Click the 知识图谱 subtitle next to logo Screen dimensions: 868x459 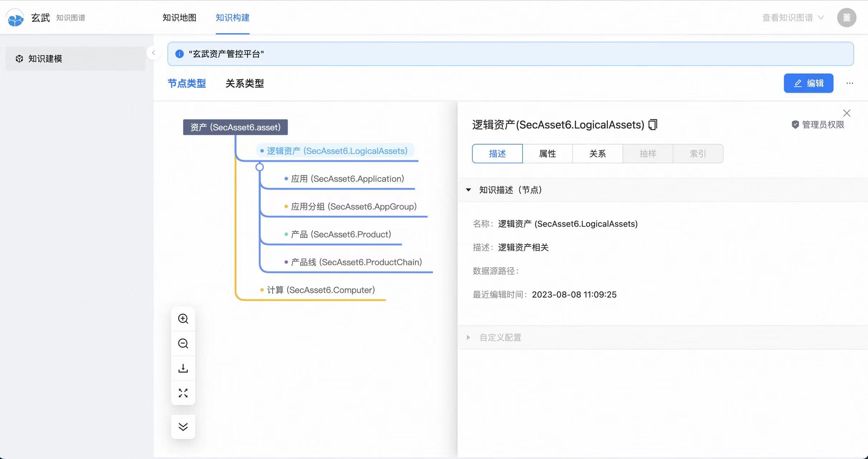coord(71,18)
